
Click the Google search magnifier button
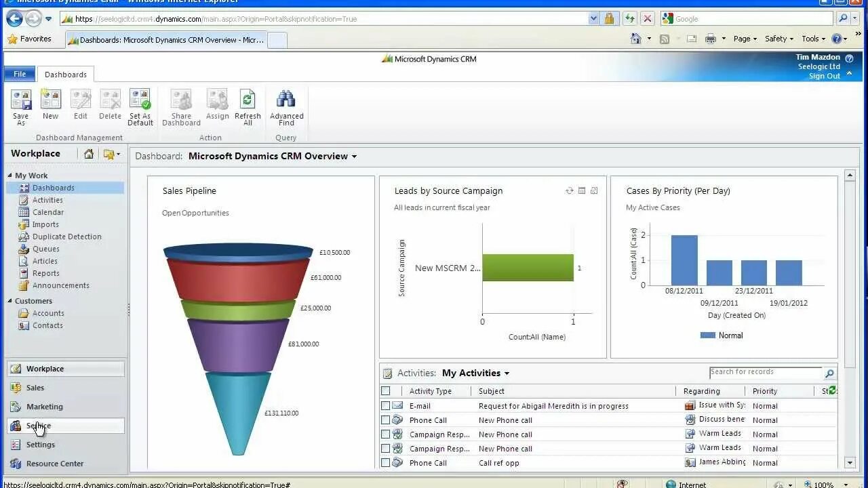(843, 19)
